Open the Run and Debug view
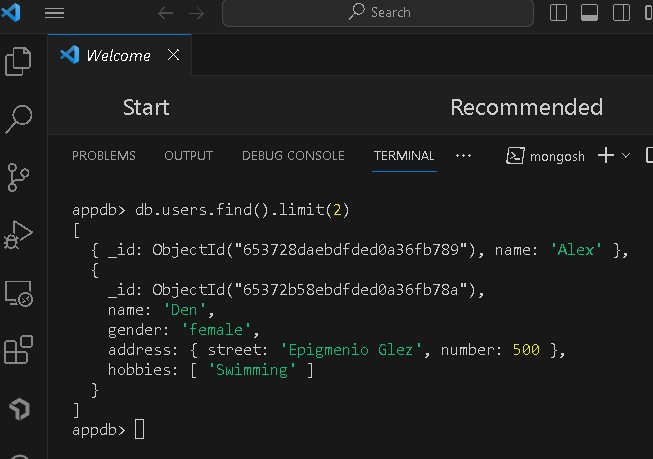 [18, 236]
